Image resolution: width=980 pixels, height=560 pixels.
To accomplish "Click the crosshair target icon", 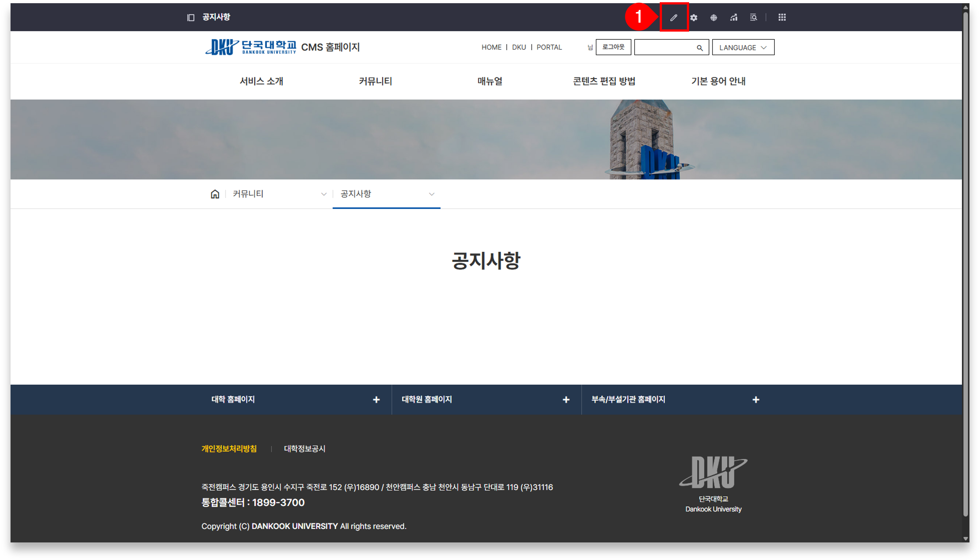I will tap(713, 17).
